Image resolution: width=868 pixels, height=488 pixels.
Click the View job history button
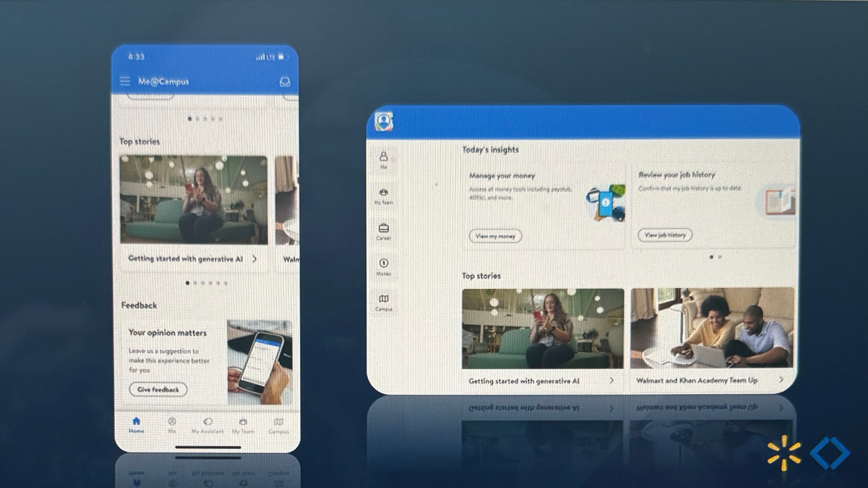pyautogui.click(x=664, y=235)
